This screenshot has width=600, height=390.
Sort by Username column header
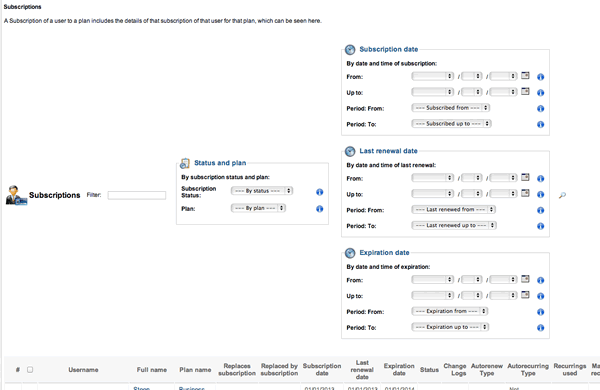pos(83,370)
